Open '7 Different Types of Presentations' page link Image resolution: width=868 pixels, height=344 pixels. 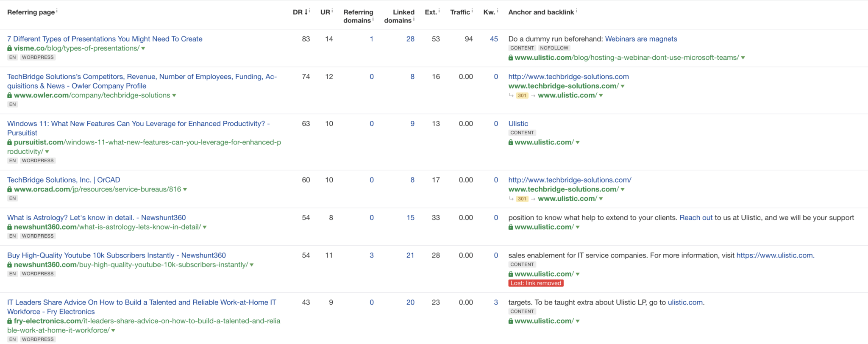(x=105, y=39)
